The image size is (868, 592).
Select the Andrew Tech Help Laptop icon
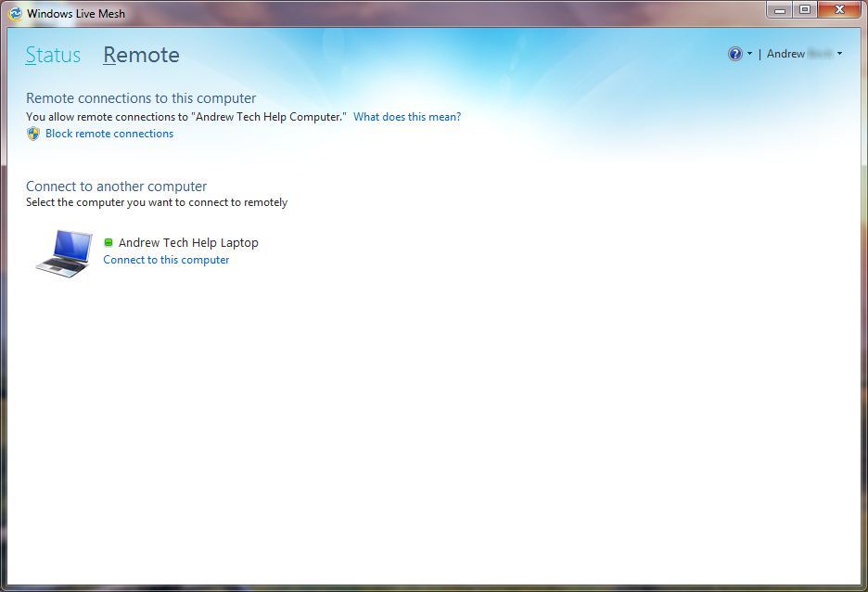[x=64, y=253]
